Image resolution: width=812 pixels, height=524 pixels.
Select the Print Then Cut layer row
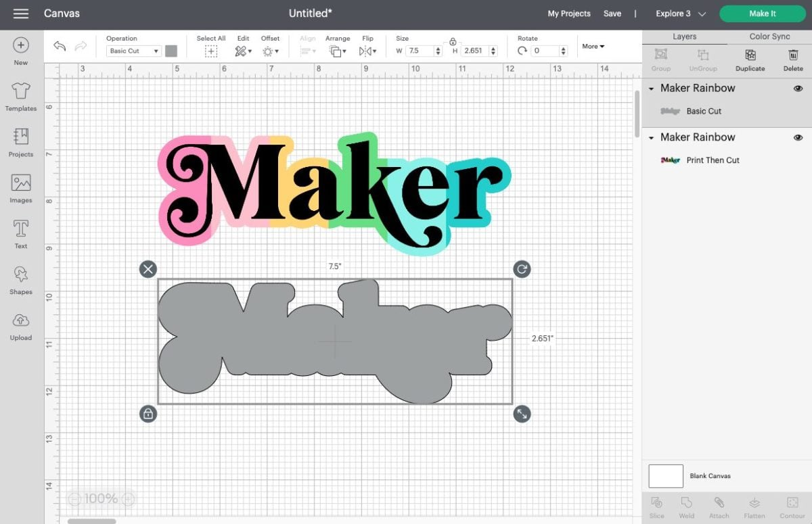(x=727, y=160)
